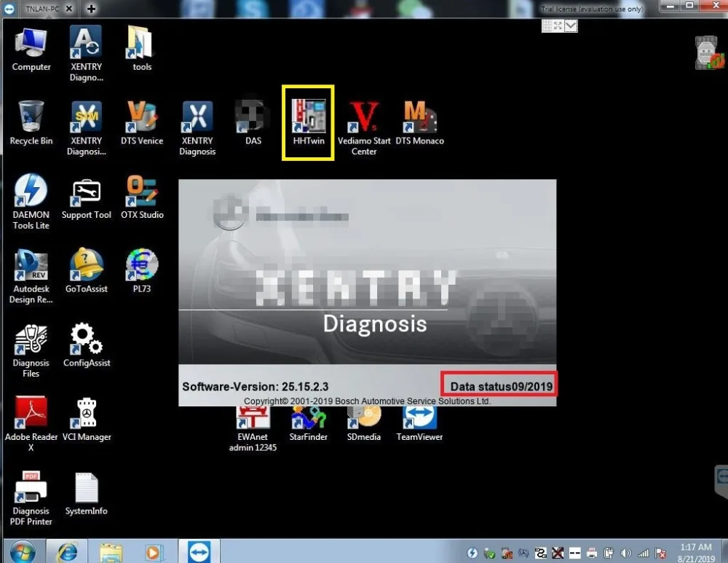Click the grid grip on TeamViewer toolbar
Viewport: 728px width, 563px height.
[547, 26]
